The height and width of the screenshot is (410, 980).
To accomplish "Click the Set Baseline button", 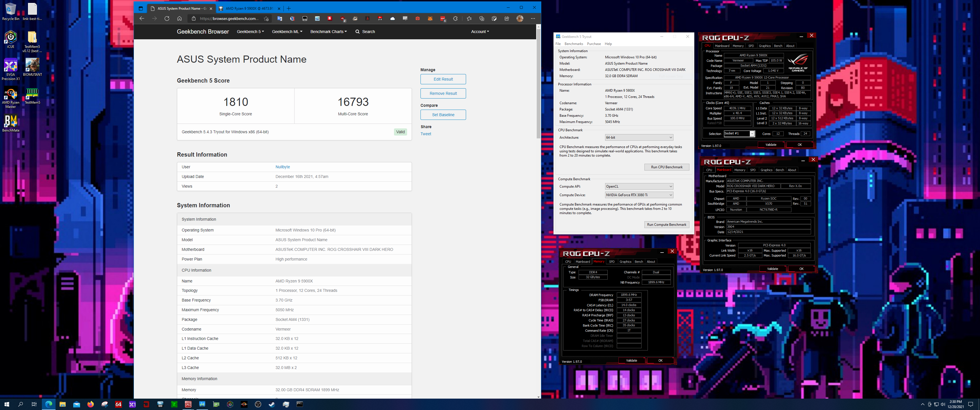I will (x=443, y=114).
